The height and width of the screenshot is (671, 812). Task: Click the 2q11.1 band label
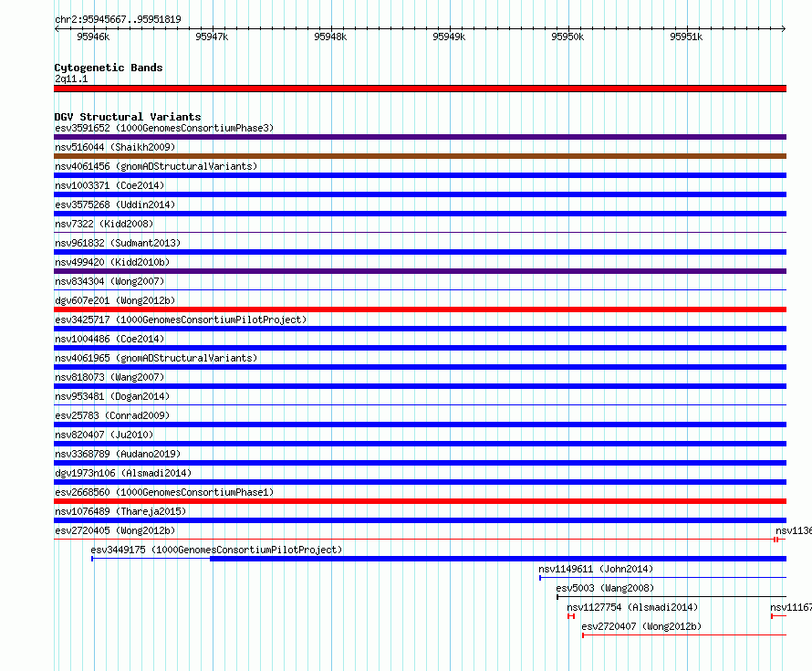[71, 79]
